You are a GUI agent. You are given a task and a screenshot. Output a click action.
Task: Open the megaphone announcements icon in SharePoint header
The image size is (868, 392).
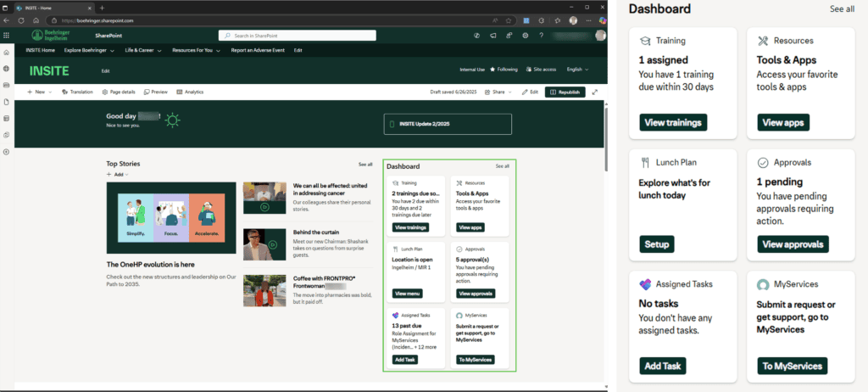pos(492,36)
